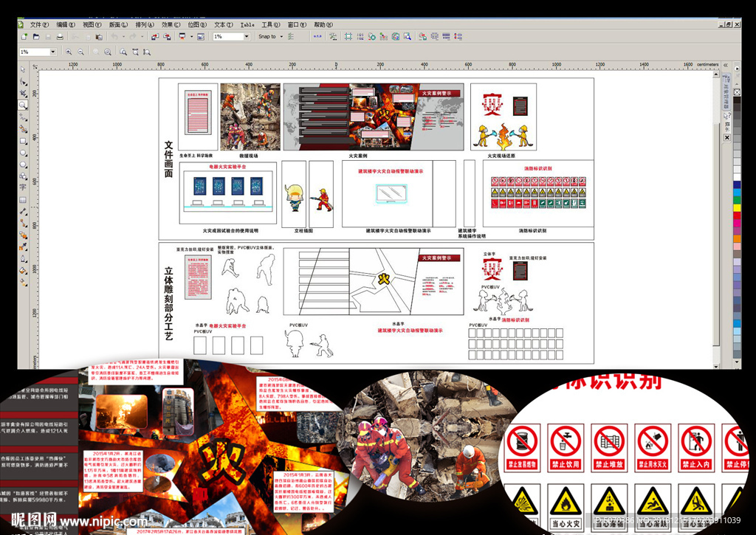Click the Welcome screen icon
The image size is (756, 535).
point(201,37)
